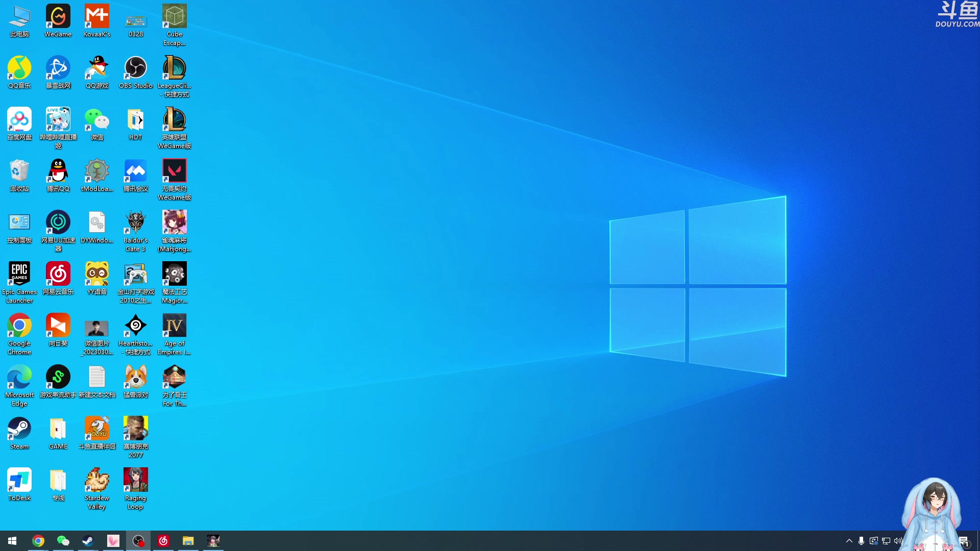Open 魔法工艺 Magicraft shortcut

pyautogui.click(x=175, y=283)
